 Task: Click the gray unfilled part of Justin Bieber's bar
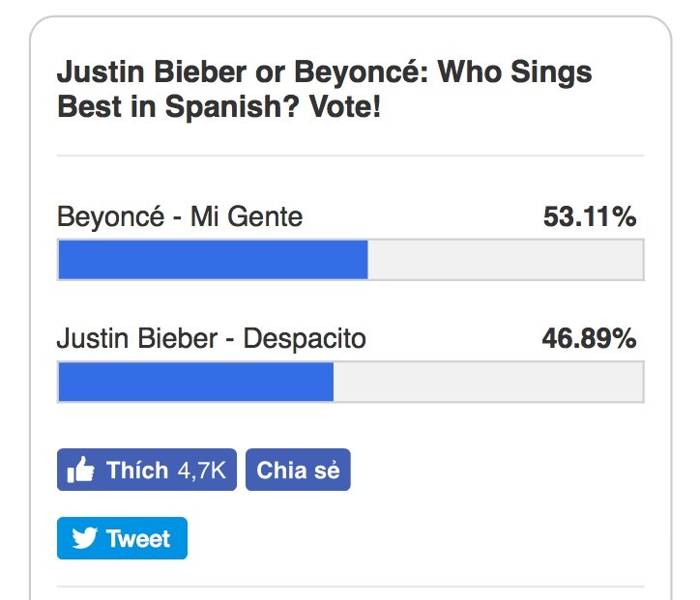(487, 382)
